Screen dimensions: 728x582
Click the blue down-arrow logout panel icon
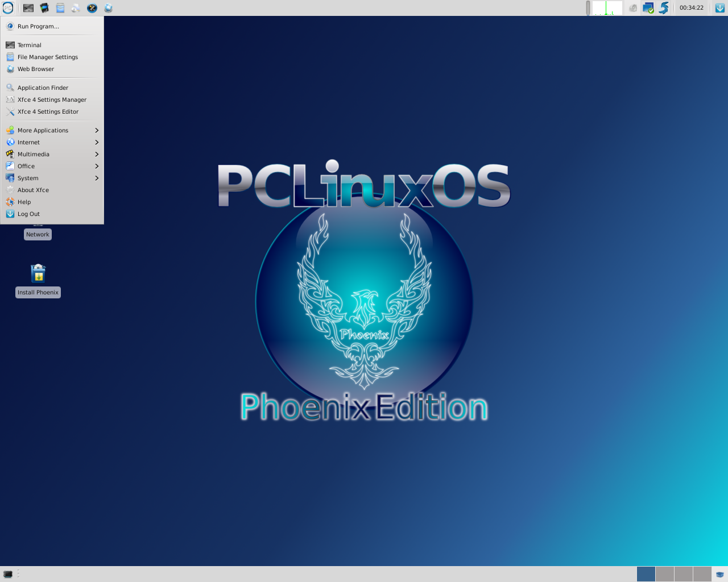[x=720, y=8]
